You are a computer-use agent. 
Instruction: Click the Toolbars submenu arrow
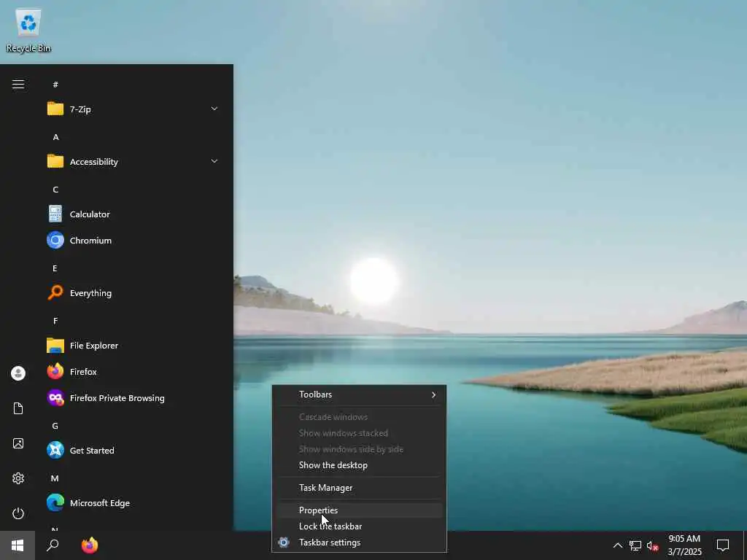click(433, 394)
